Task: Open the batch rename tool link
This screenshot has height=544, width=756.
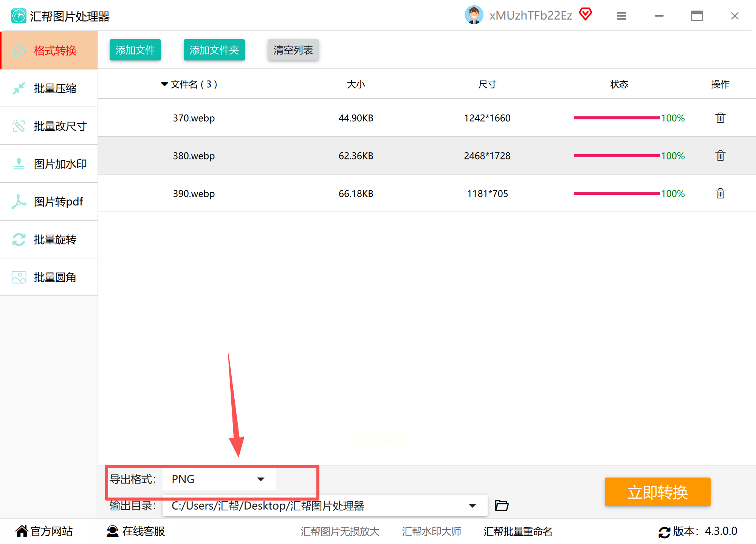Action: 517,532
